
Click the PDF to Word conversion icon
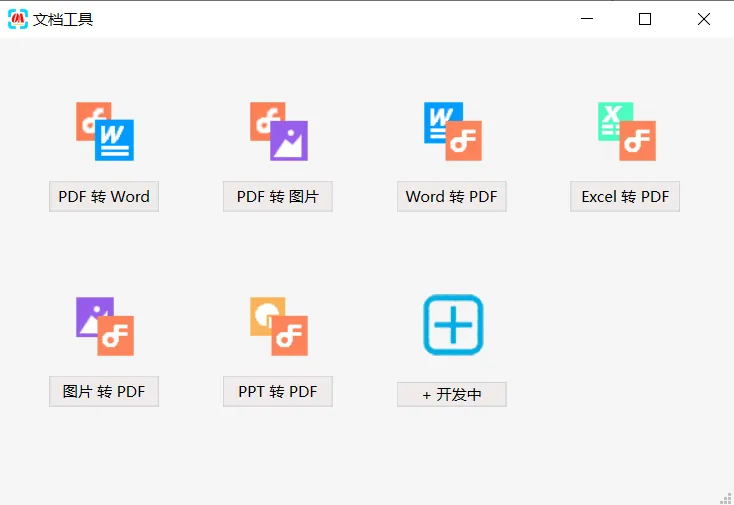105,132
